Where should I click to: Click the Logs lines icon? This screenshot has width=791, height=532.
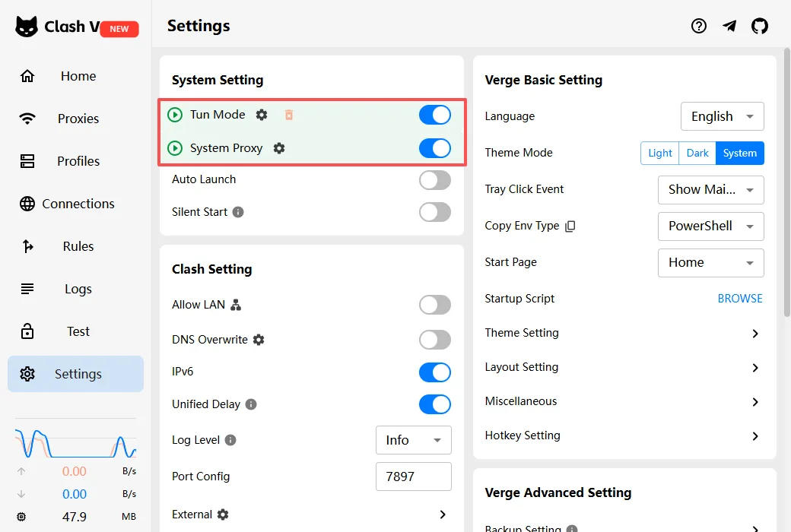click(27, 289)
